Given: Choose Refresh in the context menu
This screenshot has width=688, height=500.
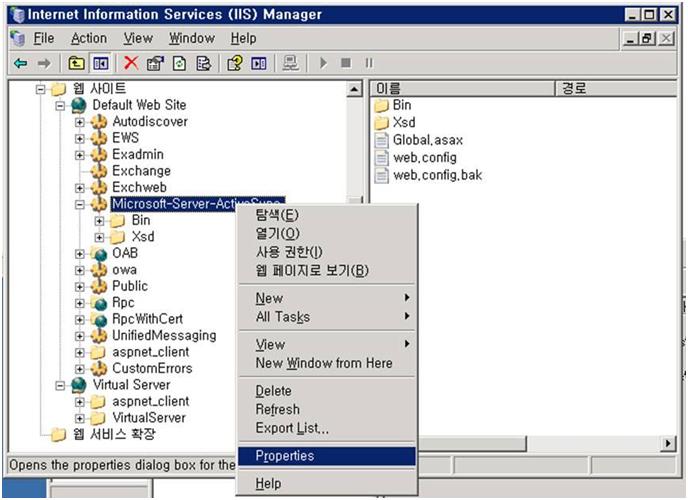Looking at the screenshot, I should (x=327, y=410).
